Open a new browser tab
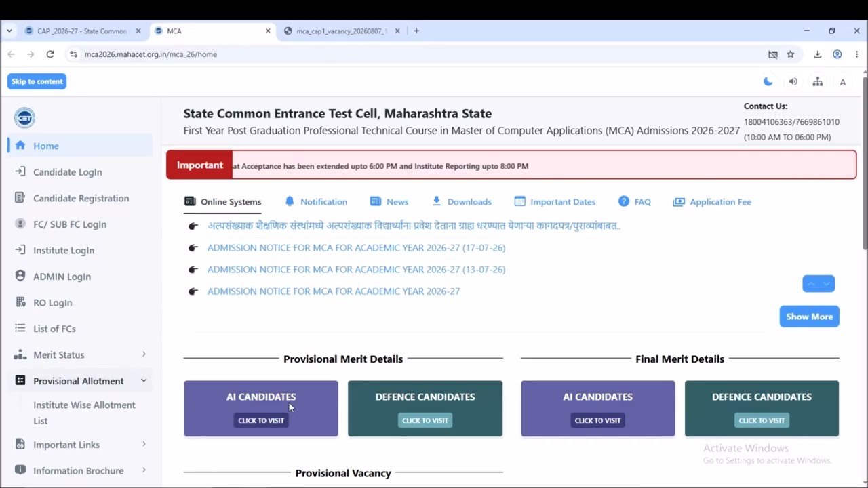Screen dimensions: 868x488 click(416, 31)
